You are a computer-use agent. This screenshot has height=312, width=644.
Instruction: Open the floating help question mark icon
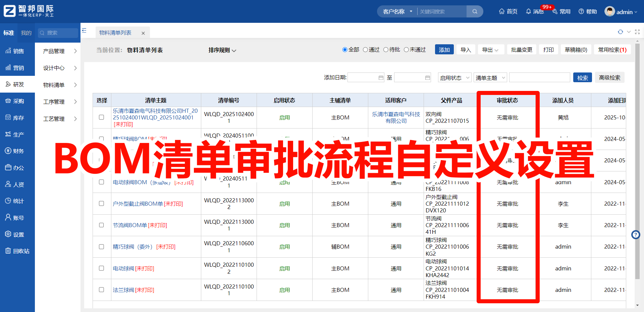636,235
